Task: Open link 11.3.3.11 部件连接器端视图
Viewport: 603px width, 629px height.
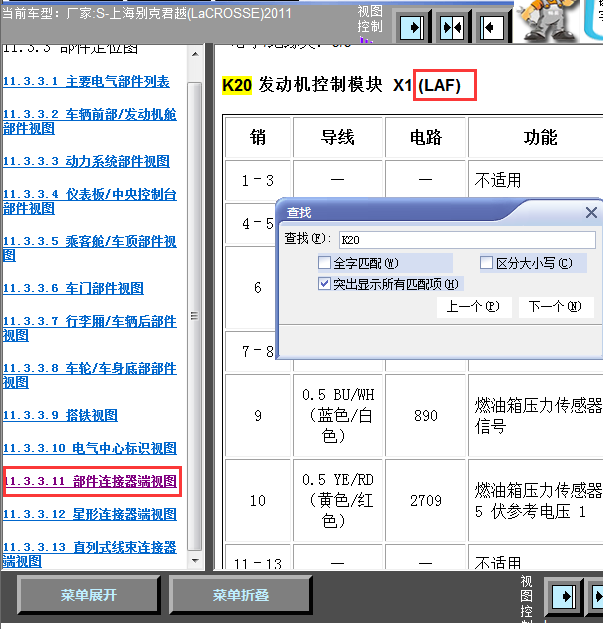Action: pos(91,481)
